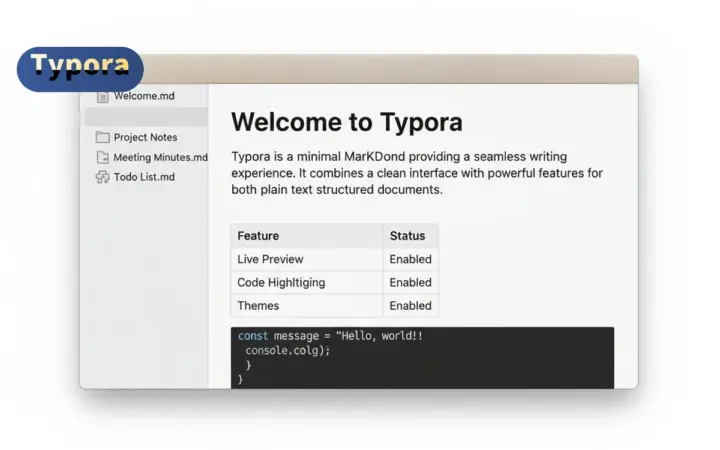The image size is (720, 450).
Task: Open Todo List.md in the sidebar
Action: (144, 177)
